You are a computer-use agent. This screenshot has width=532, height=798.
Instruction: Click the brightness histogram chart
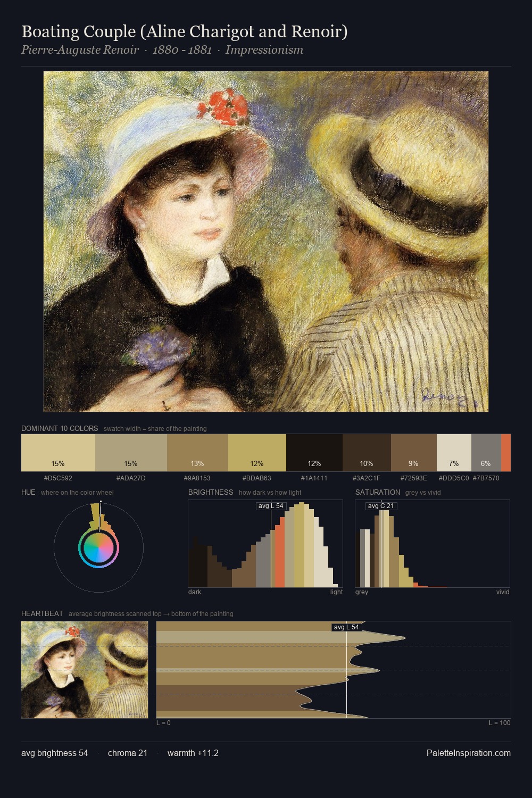point(265,544)
